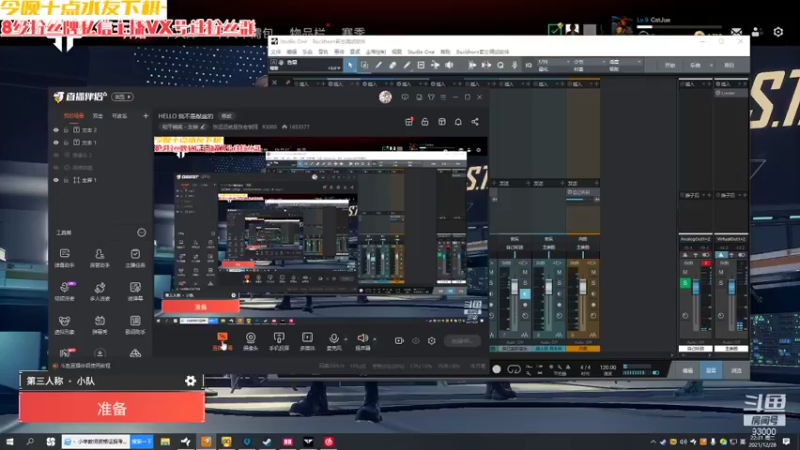Open the bell notifications icon in streaming app
Viewport: 800px width, 450px height.
click(458, 122)
